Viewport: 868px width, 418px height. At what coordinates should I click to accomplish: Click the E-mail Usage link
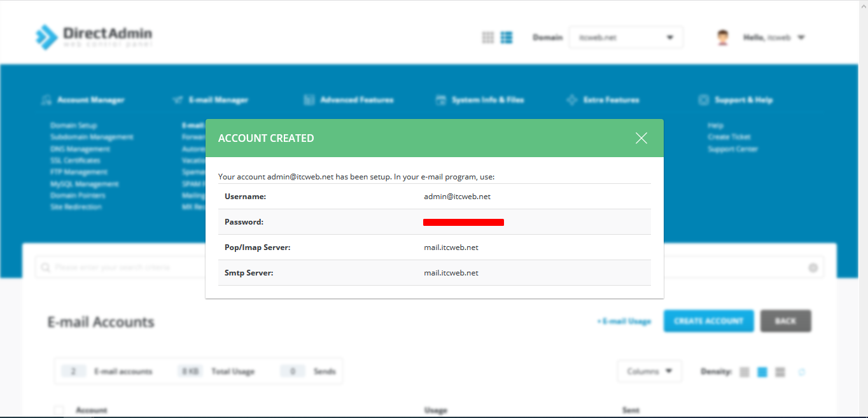pos(624,321)
